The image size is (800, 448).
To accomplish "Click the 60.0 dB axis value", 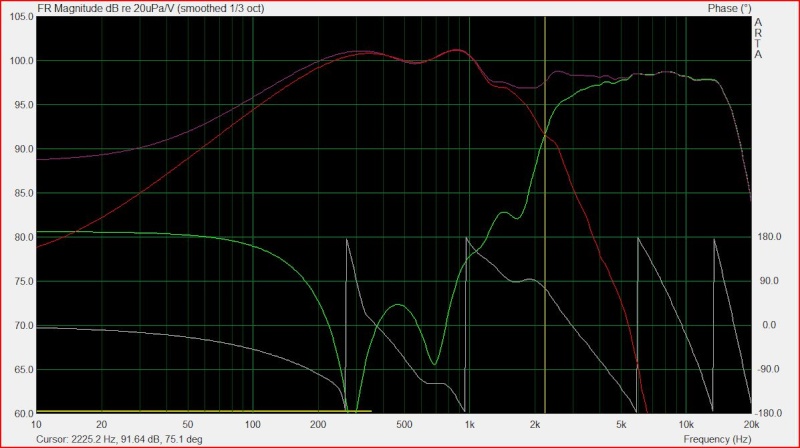I will tap(23, 413).
